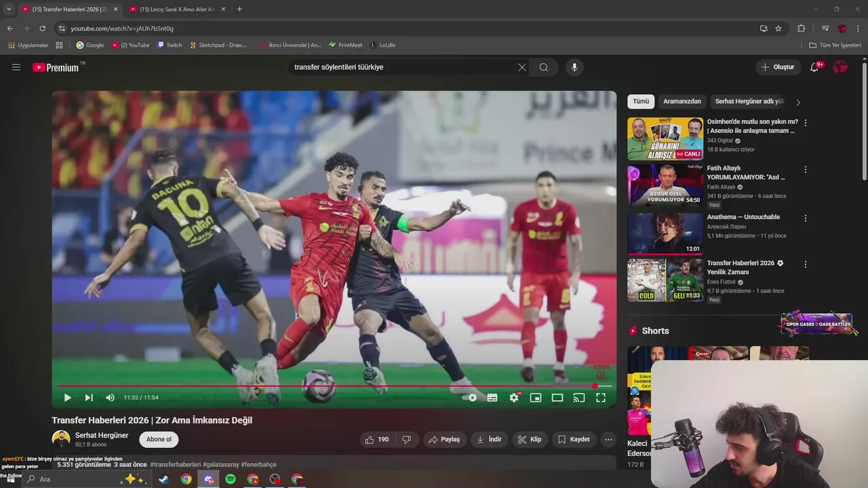
Task: Subscribe with Abone ol button
Action: (x=159, y=439)
